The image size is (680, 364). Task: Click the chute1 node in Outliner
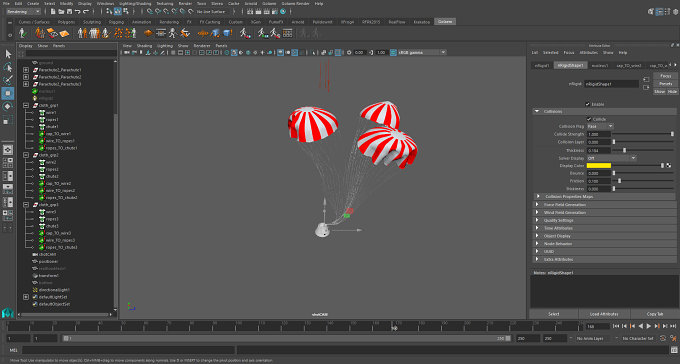(52, 127)
